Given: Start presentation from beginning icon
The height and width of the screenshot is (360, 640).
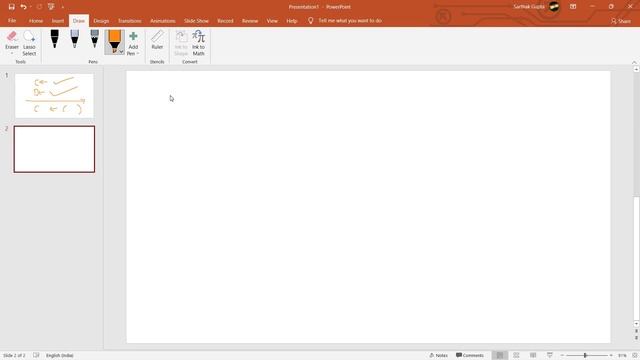Looking at the screenshot, I should [51, 7].
